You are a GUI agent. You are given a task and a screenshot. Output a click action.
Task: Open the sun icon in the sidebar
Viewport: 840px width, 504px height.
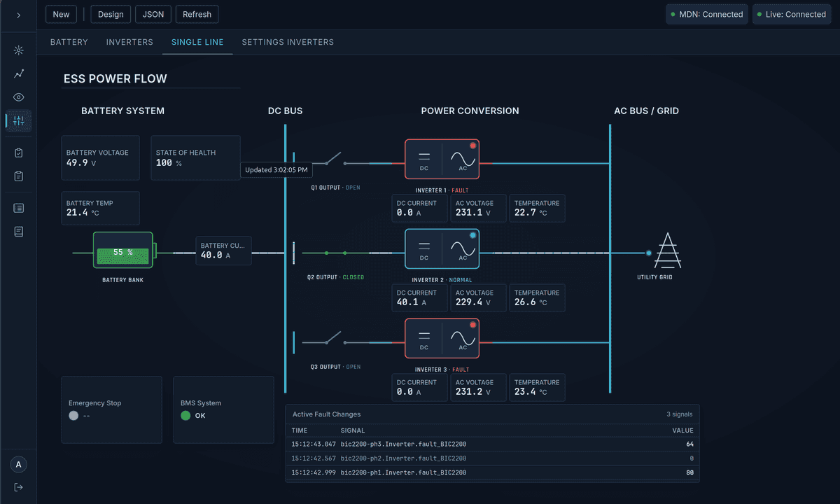click(19, 50)
